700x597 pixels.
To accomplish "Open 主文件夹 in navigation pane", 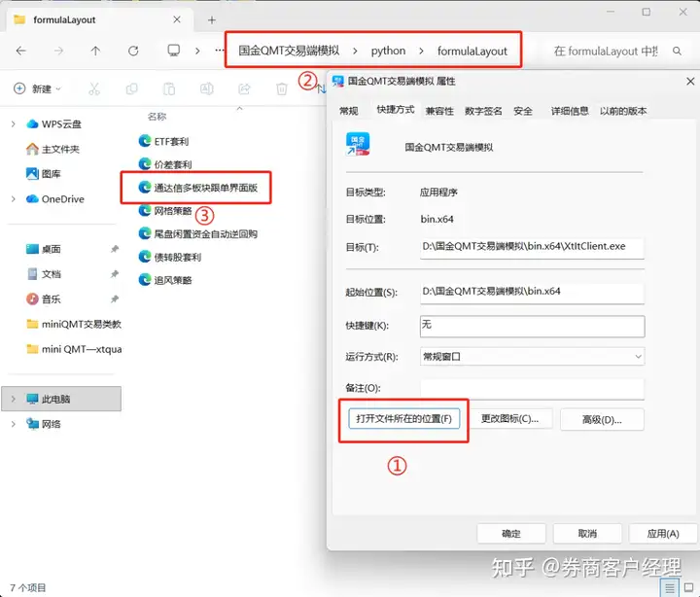I will coord(52,149).
